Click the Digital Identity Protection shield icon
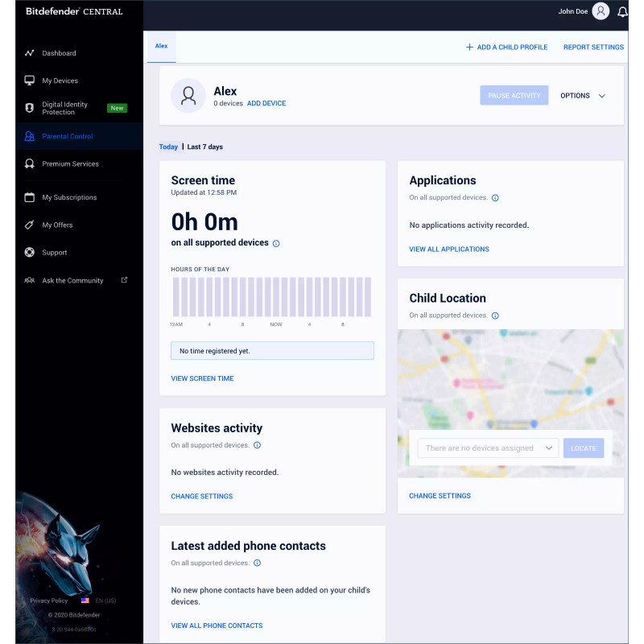This screenshot has height=644, width=644. pyautogui.click(x=30, y=108)
